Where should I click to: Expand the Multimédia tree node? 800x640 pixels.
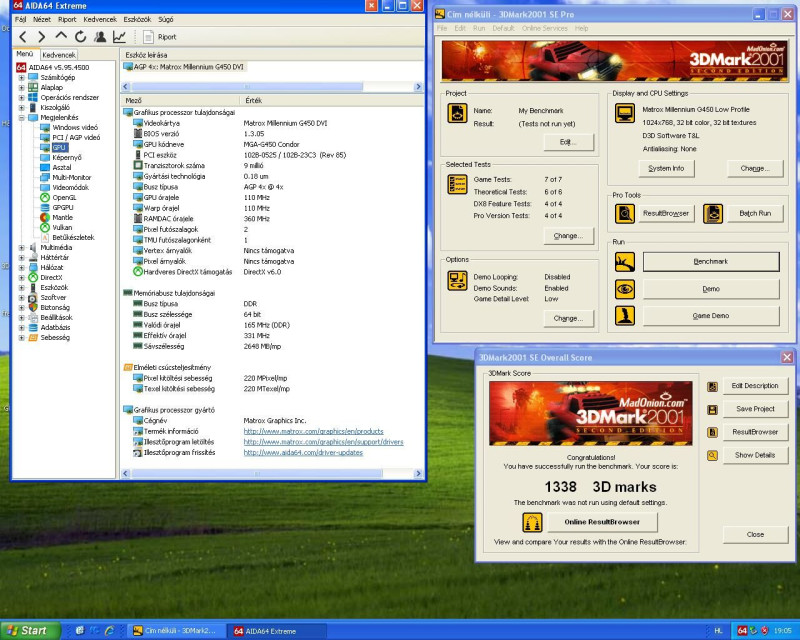pos(21,247)
